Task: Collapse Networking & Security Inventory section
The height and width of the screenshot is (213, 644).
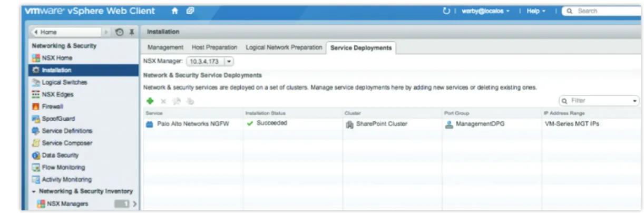Action: pos(34,191)
